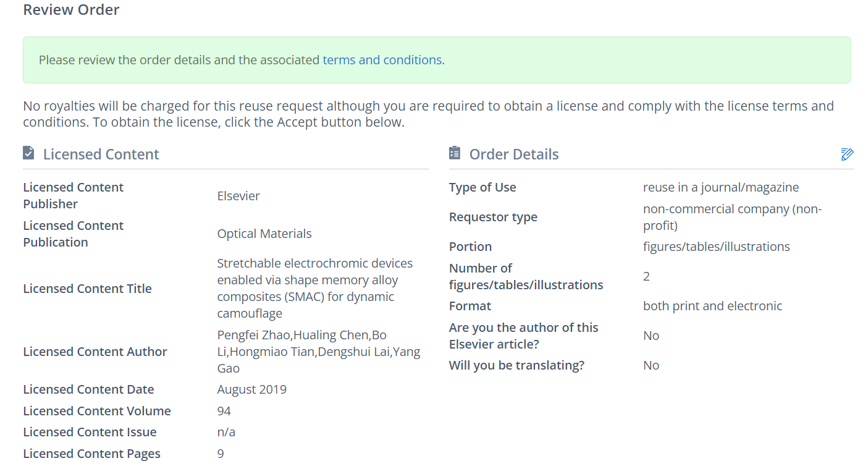Click the Review Order page heading
Image resolution: width=868 pixels, height=466 pixels.
point(71,10)
